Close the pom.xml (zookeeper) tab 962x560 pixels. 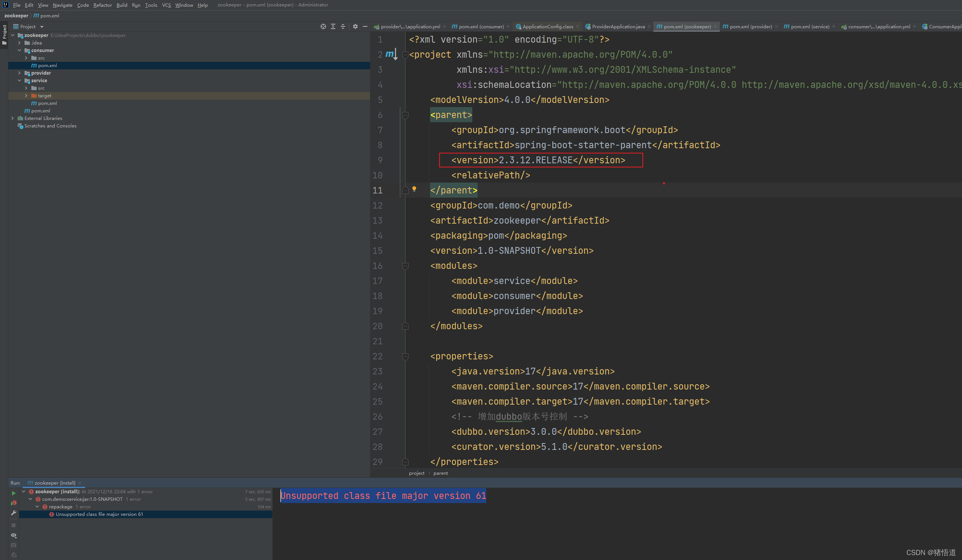click(715, 26)
